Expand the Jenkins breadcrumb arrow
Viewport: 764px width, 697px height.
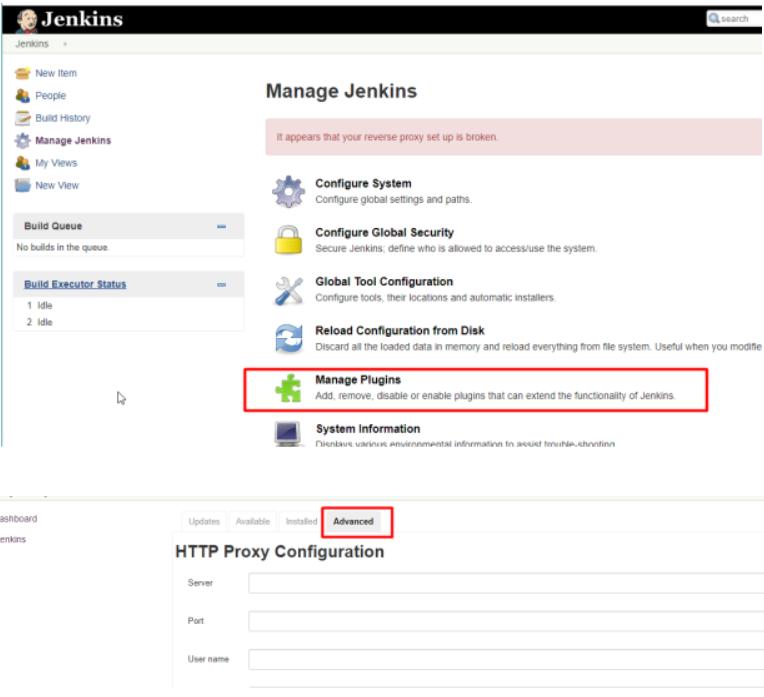click(66, 44)
